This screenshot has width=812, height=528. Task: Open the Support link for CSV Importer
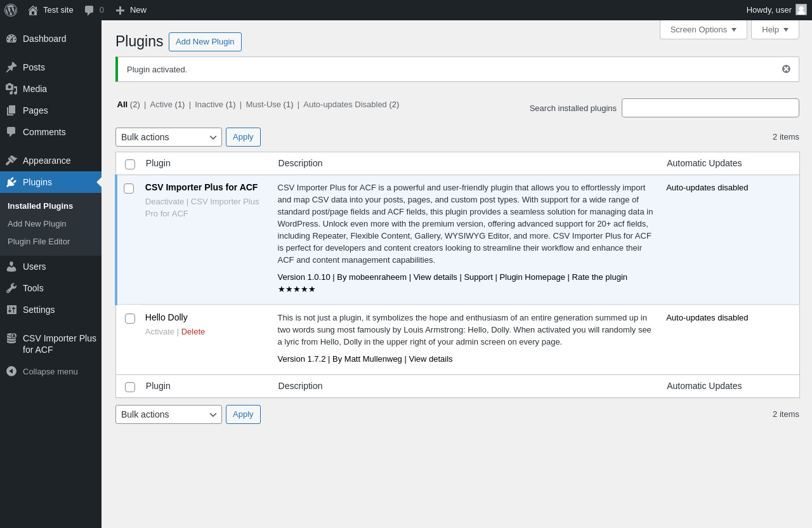(x=478, y=277)
